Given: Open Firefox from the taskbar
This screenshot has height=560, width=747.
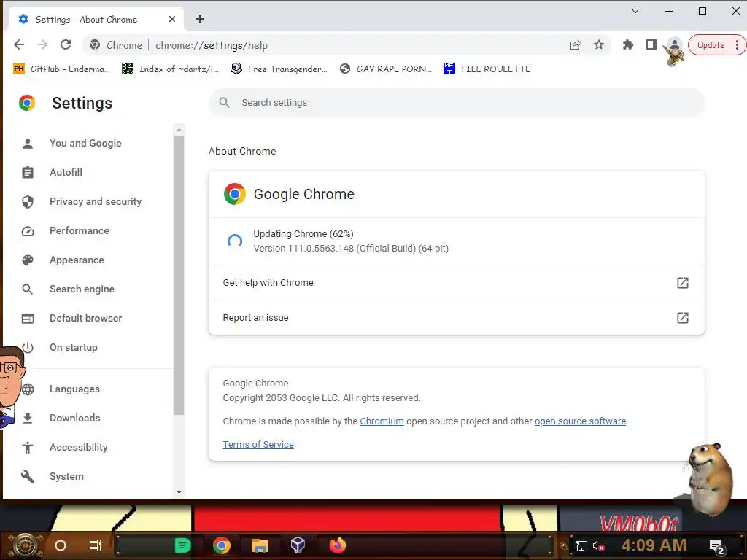Looking at the screenshot, I should click(x=338, y=545).
